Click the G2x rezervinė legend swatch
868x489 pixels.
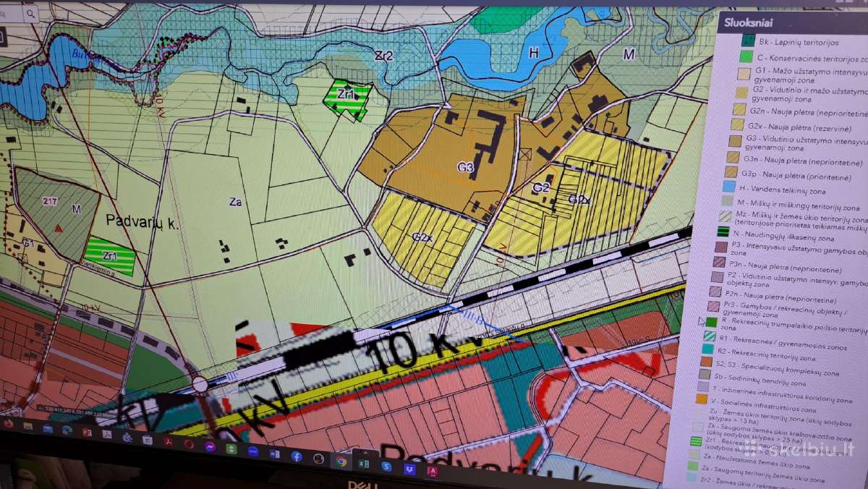(x=738, y=124)
